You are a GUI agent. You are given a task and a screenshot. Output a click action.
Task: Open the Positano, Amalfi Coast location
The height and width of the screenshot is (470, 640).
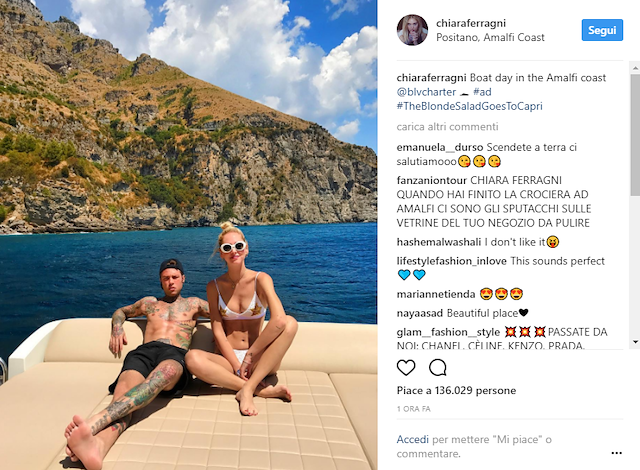(x=490, y=38)
